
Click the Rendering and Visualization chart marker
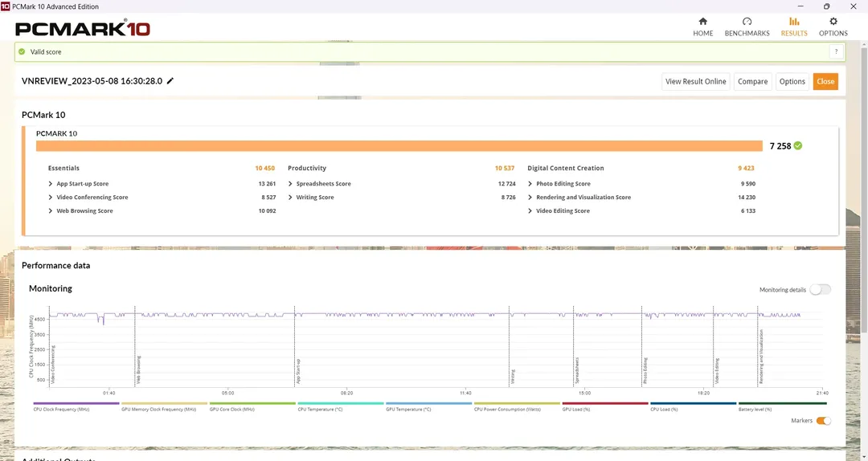point(760,354)
